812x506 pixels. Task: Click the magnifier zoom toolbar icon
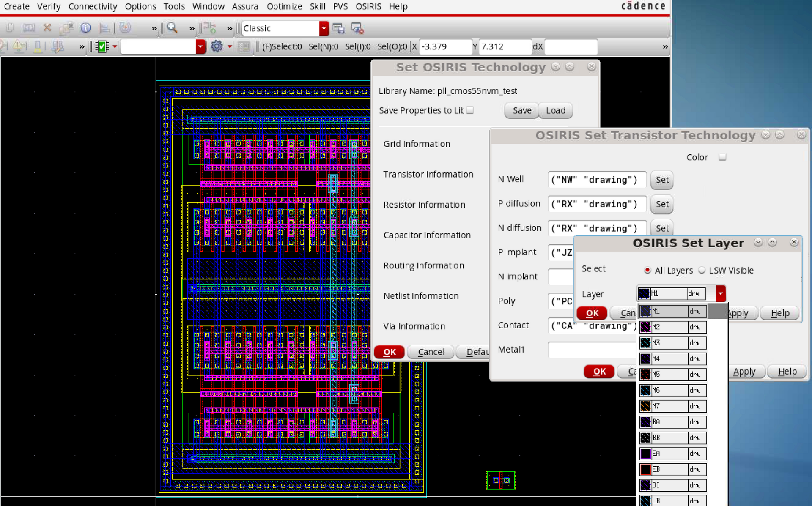coord(172,28)
